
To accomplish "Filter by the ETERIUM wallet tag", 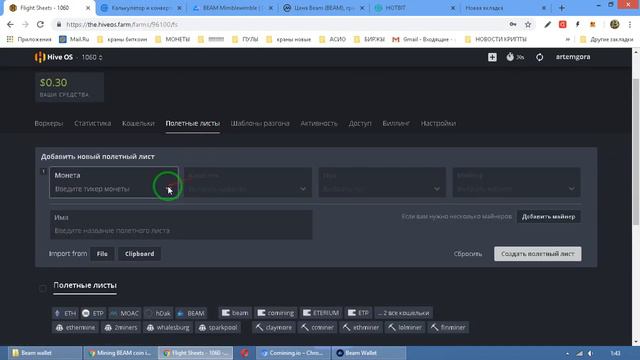I will (x=321, y=313).
